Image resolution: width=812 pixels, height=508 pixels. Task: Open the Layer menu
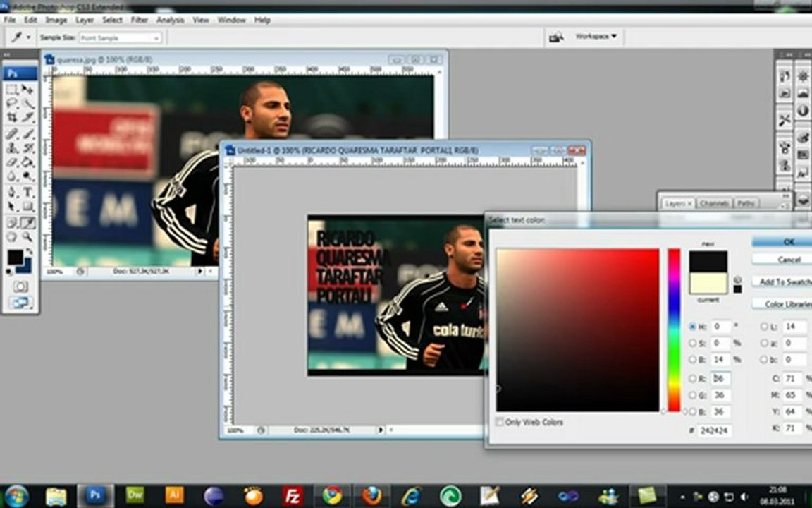(85, 20)
